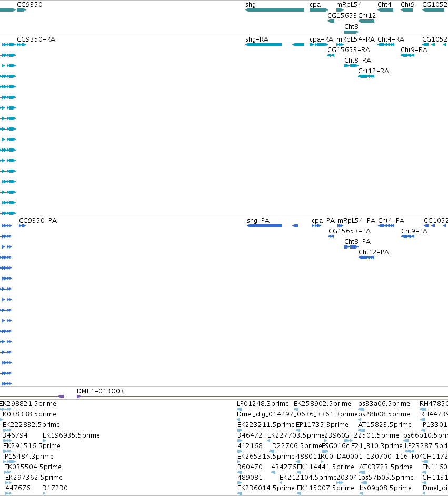Click the CG15653 gene glyph
Image resolution: width=448 pixels, height=496 pixels.
click(x=331, y=21)
